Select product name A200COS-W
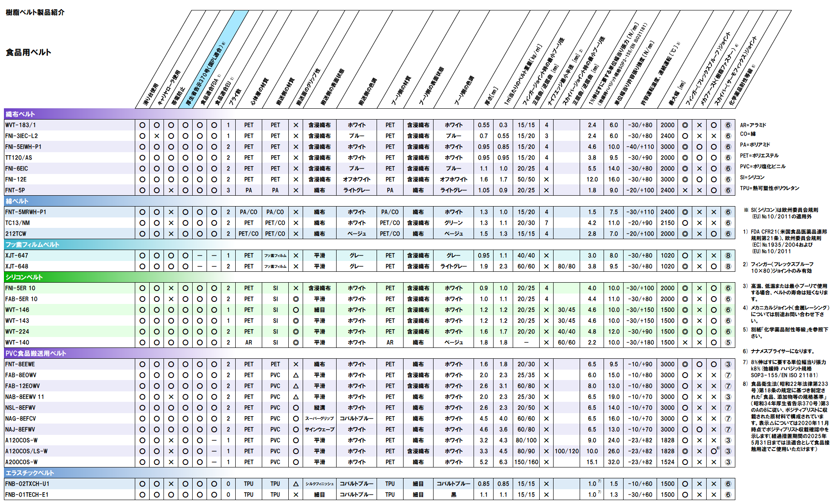Screen dimensions: 831x504 [21, 462]
